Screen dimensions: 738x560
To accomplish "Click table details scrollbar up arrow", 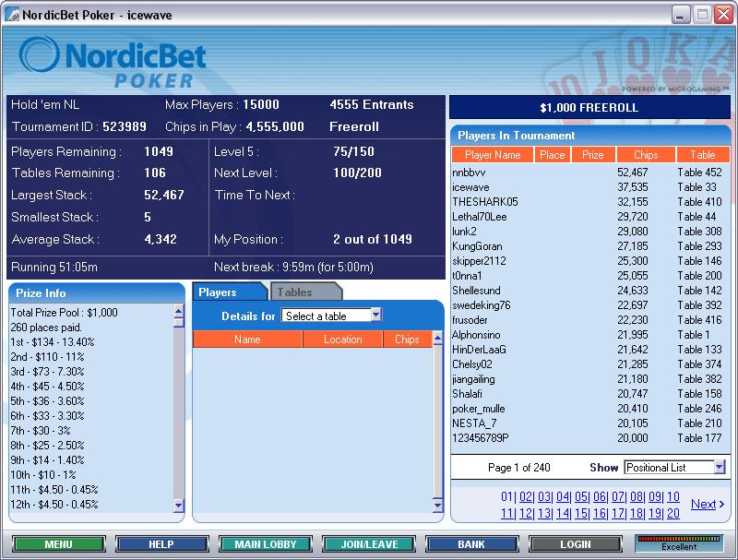I will 437,338.
